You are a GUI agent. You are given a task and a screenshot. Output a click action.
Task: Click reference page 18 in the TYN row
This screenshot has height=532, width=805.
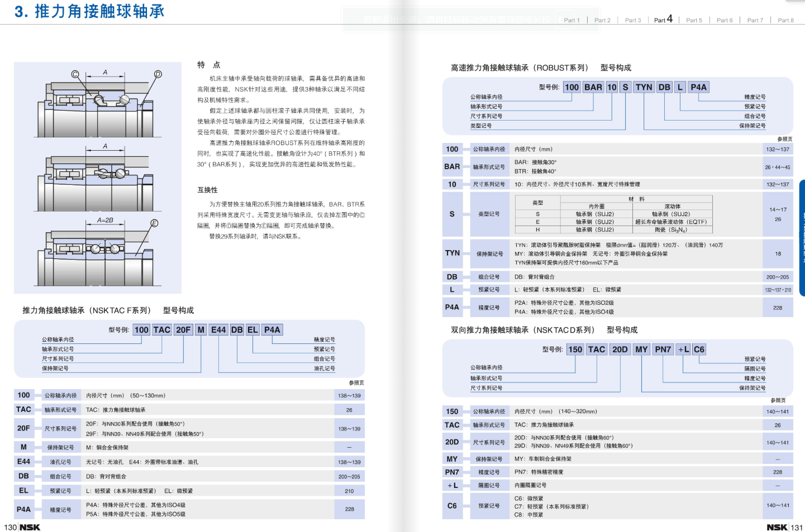coord(778,253)
